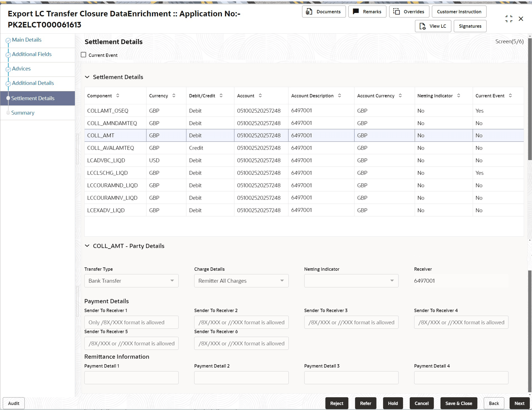
Task: Go to Main Details step
Action: coord(27,40)
